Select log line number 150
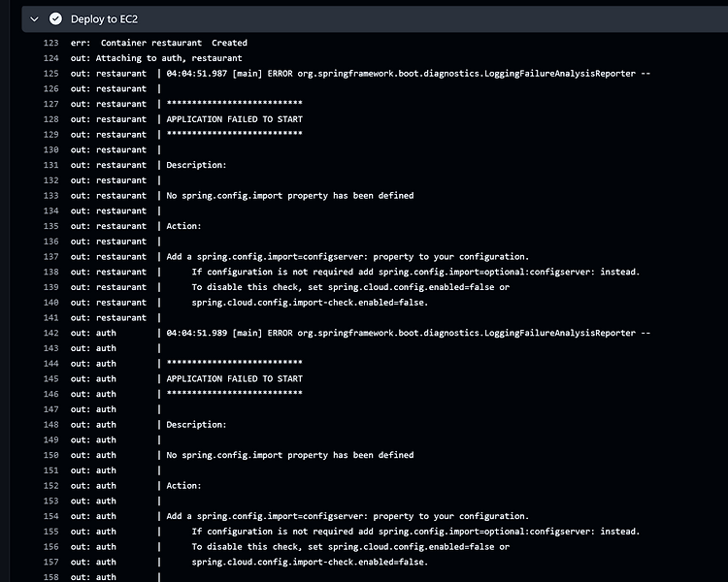Screen dimensions: 728x582 [x=51, y=455]
